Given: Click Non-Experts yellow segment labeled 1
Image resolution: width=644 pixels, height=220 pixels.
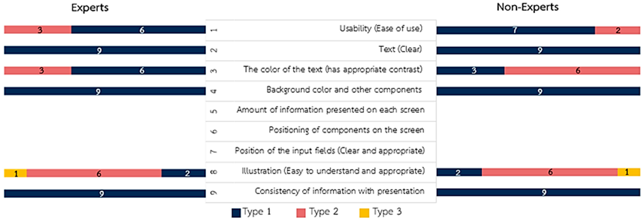Looking at the screenshot, I should tap(629, 172).
